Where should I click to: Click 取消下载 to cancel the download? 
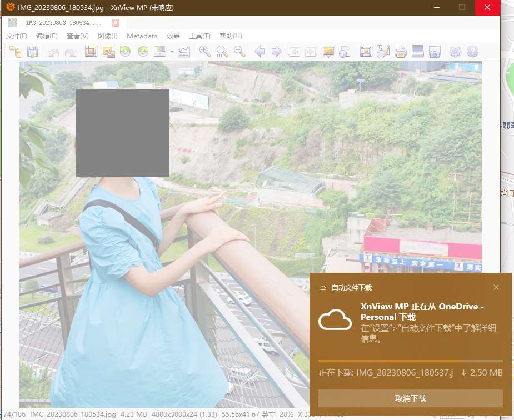[411, 398]
